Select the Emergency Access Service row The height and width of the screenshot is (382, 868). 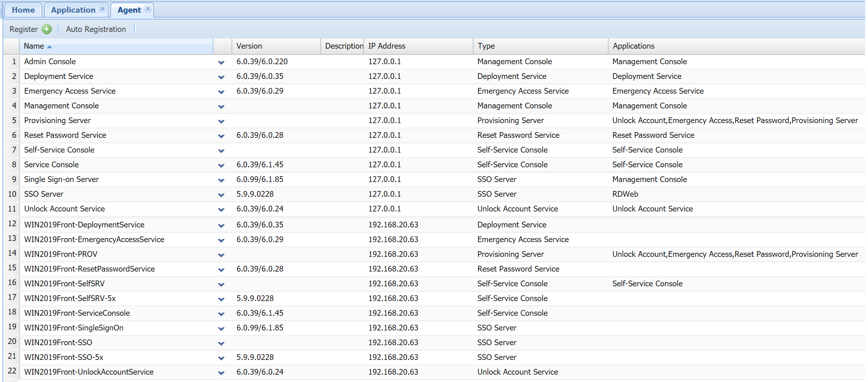(70, 91)
